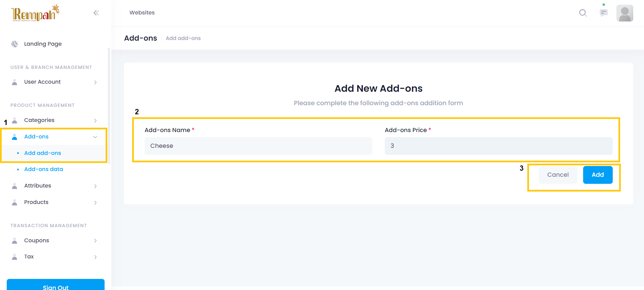Expand the Attributes menu chevron
The width and height of the screenshot is (644, 290).
96,186
